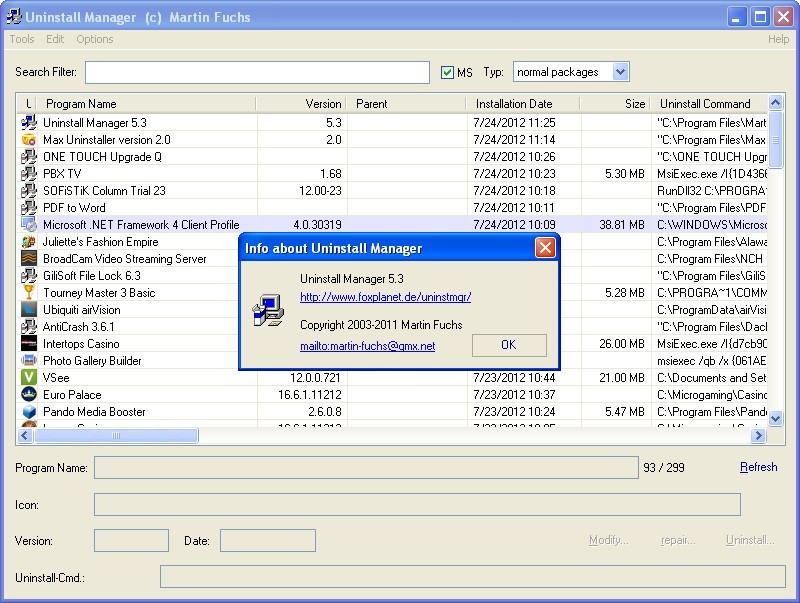This screenshot has width=800, height=603.
Task: Click the '93 / 299' count label
Action: 664,468
